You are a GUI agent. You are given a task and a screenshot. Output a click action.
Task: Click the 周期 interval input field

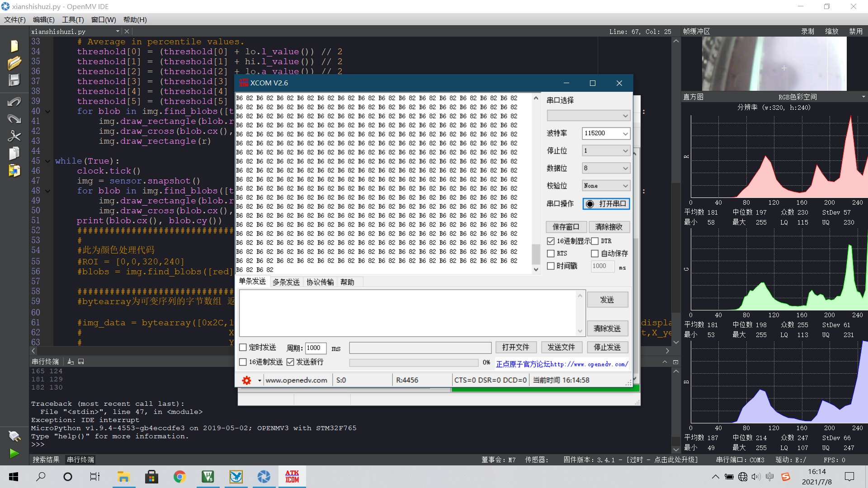coord(315,348)
